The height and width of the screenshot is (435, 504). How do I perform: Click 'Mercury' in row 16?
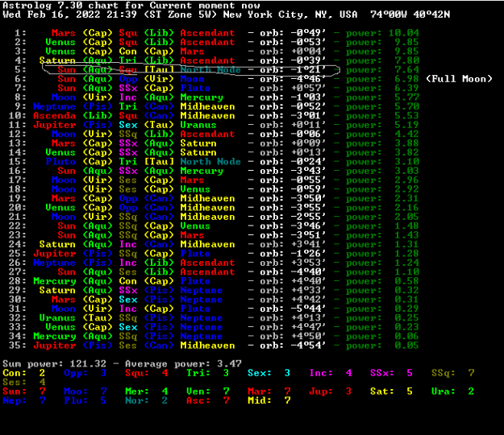(x=202, y=171)
